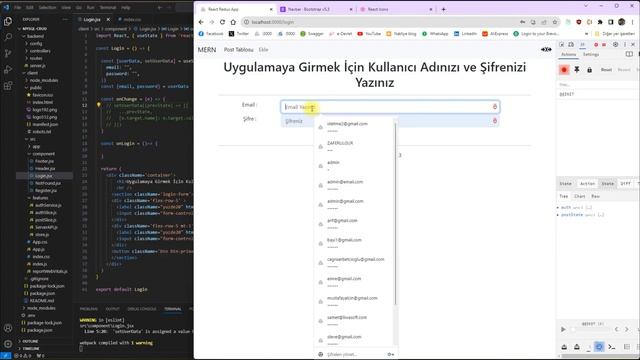The image size is (640, 360).
Task: Select DevTools inspect element icon
Action: pos(562,44)
